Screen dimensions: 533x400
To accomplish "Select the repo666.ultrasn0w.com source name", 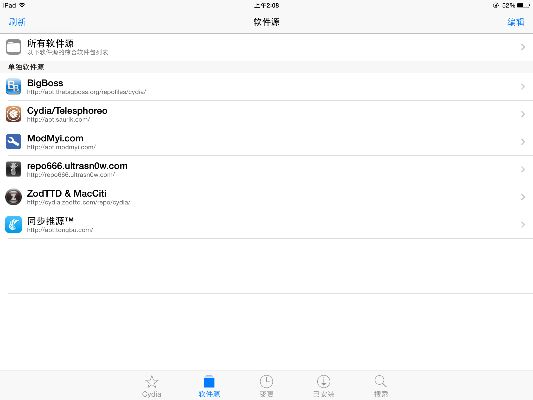I will (x=77, y=166).
